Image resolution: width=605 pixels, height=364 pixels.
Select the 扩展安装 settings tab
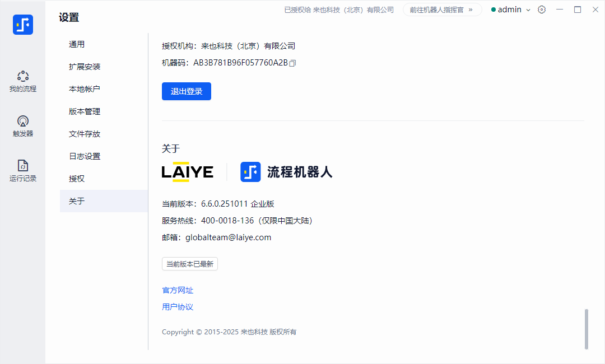(85, 67)
